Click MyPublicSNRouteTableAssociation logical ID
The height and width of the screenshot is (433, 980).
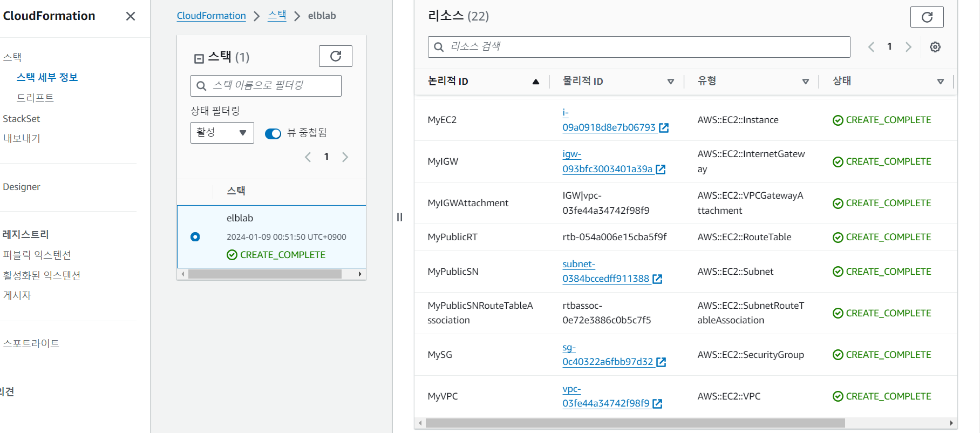(480, 313)
